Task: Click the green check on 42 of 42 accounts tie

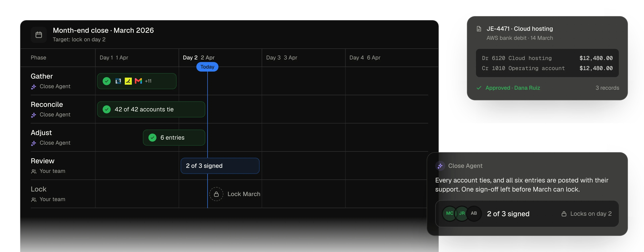Action: click(107, 110)
